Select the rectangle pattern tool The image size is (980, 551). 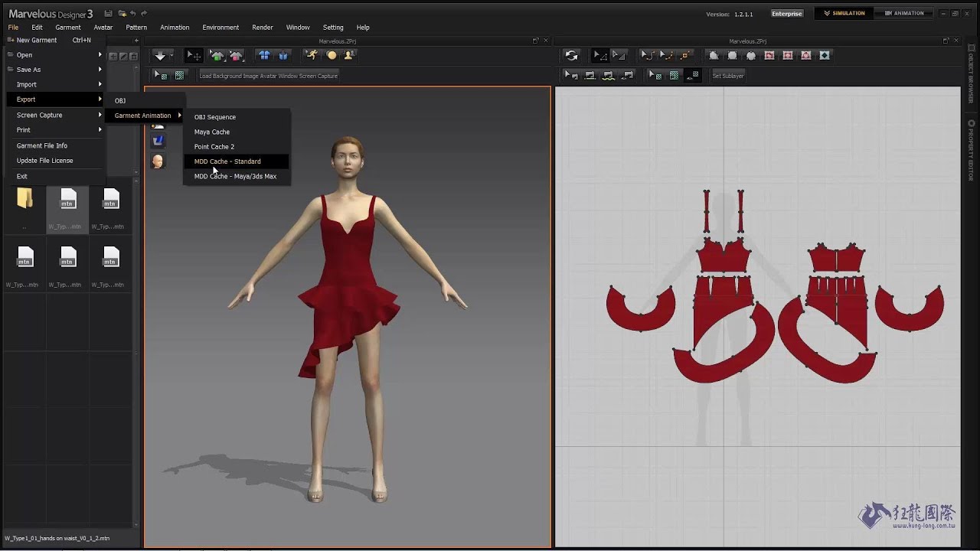(x=732, y=55)
